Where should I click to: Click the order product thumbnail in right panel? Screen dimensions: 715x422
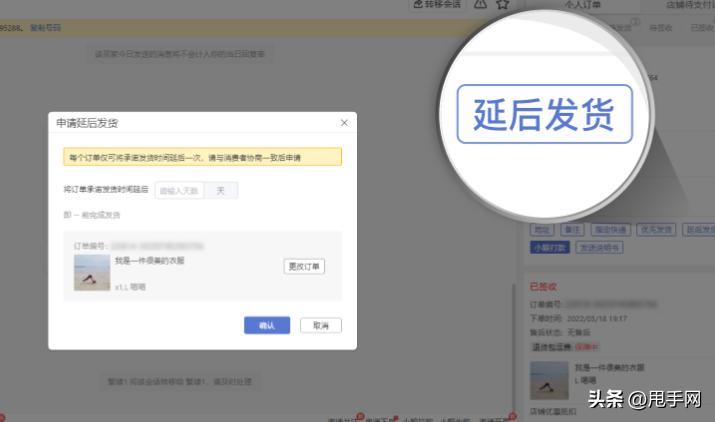pyautogui.click(x=549, y=381)
